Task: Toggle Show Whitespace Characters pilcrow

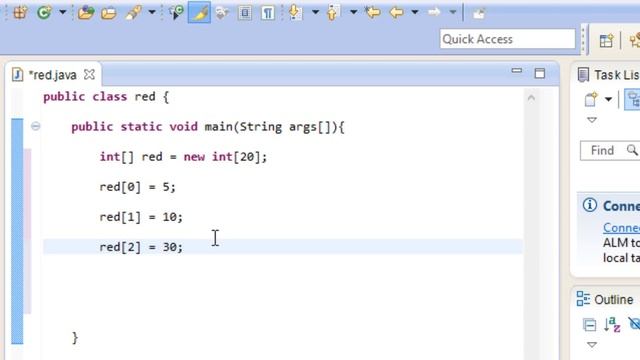Action: pos(267,13)
